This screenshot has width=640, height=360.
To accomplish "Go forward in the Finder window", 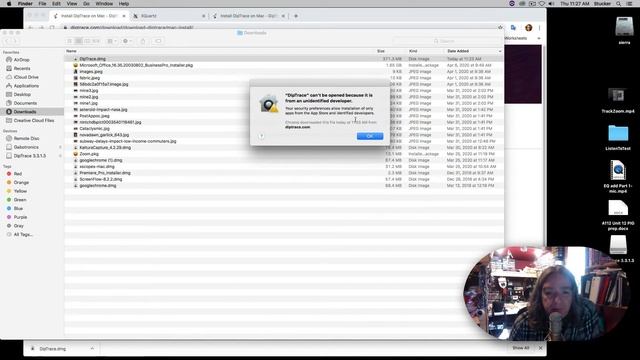I will click(15, 41).
